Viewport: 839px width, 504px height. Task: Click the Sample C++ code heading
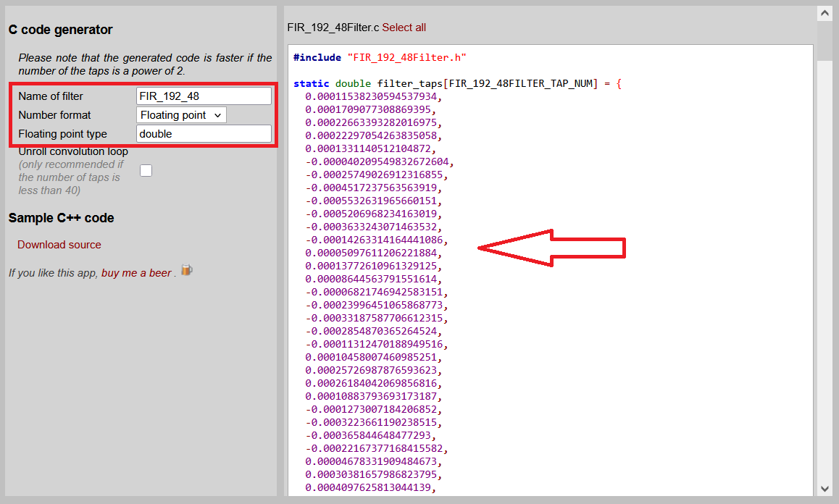point(61,218)
